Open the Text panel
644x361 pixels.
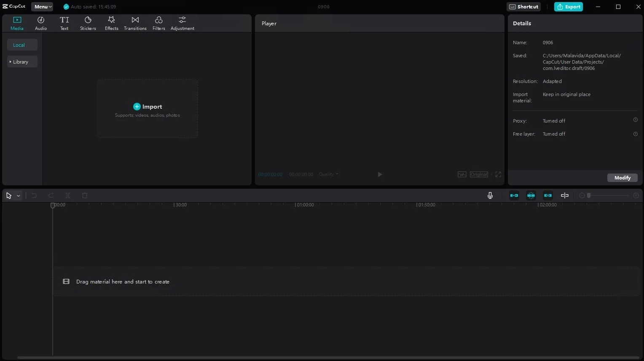(64, 23)
